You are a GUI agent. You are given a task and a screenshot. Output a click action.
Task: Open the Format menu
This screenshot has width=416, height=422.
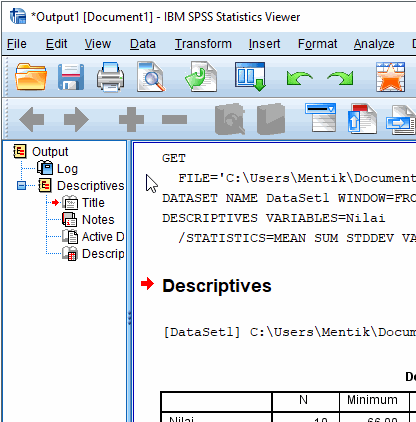[317, 44]
